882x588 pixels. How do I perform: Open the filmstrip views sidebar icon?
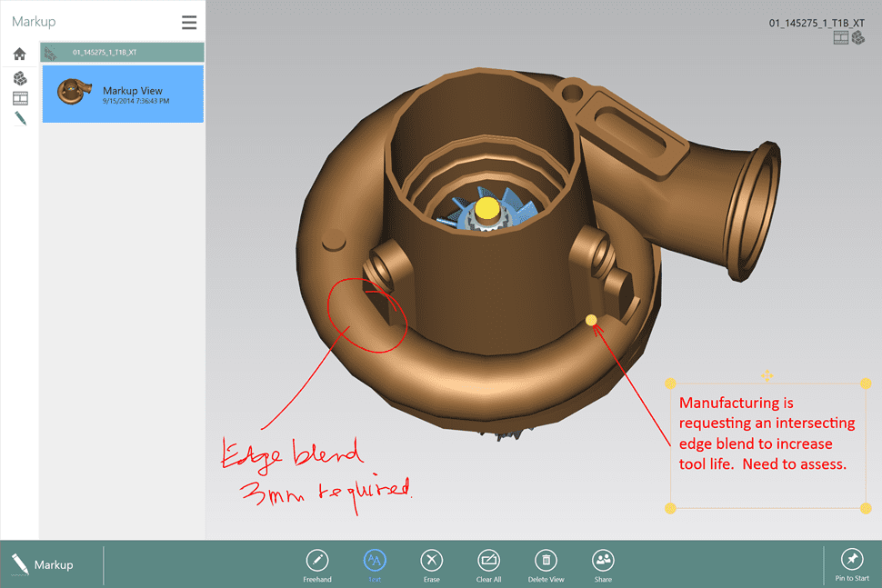pyautogui.click(x=19, y=98)
